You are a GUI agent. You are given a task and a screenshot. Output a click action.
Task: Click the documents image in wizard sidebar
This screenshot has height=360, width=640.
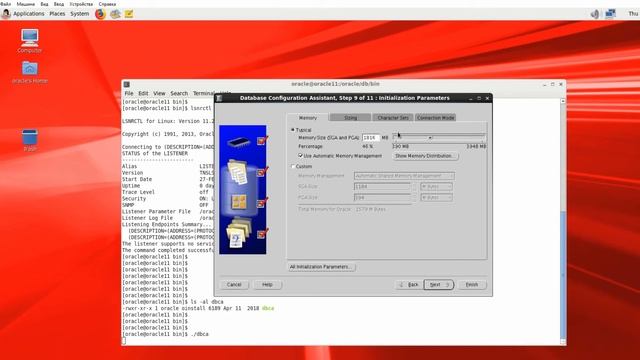(x=238, y=172)
